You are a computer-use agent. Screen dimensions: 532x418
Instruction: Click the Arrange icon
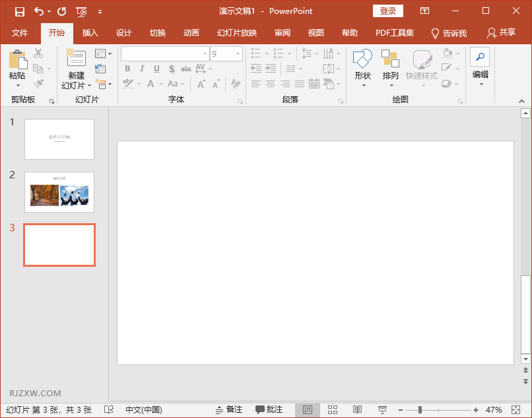pyautogui.click(x=390, y=59)
